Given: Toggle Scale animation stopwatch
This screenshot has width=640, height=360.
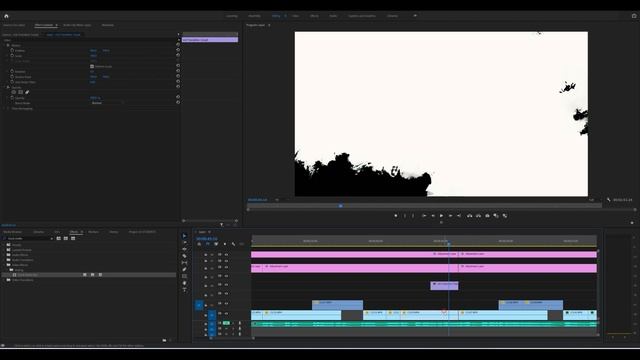Looking at the screenshot, I should click(x=12, y=56).
